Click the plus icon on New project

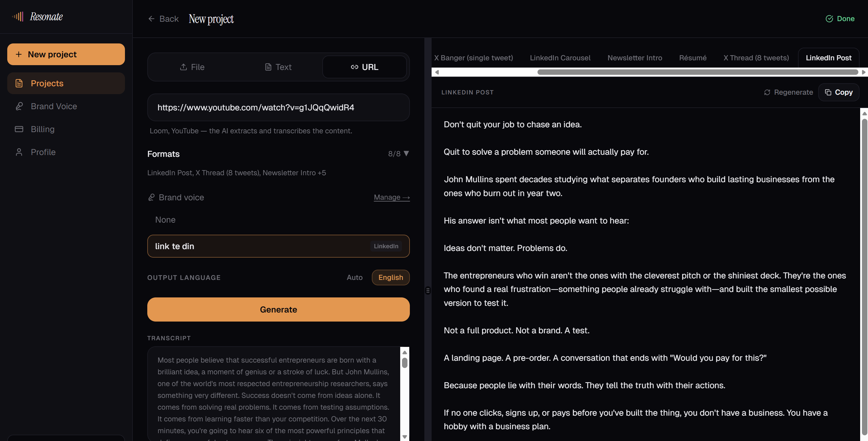[18, 54]
